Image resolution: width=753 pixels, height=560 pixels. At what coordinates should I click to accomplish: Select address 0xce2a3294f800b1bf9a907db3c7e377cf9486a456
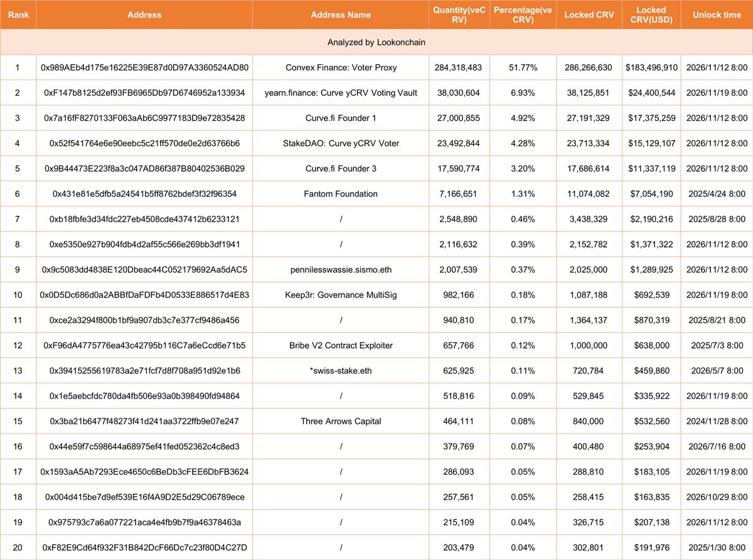tap(144, 320)
